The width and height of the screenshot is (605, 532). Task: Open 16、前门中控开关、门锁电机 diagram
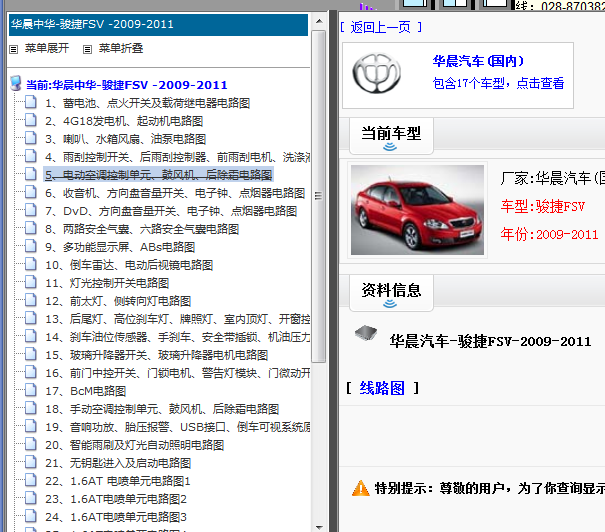pos(177,373)
